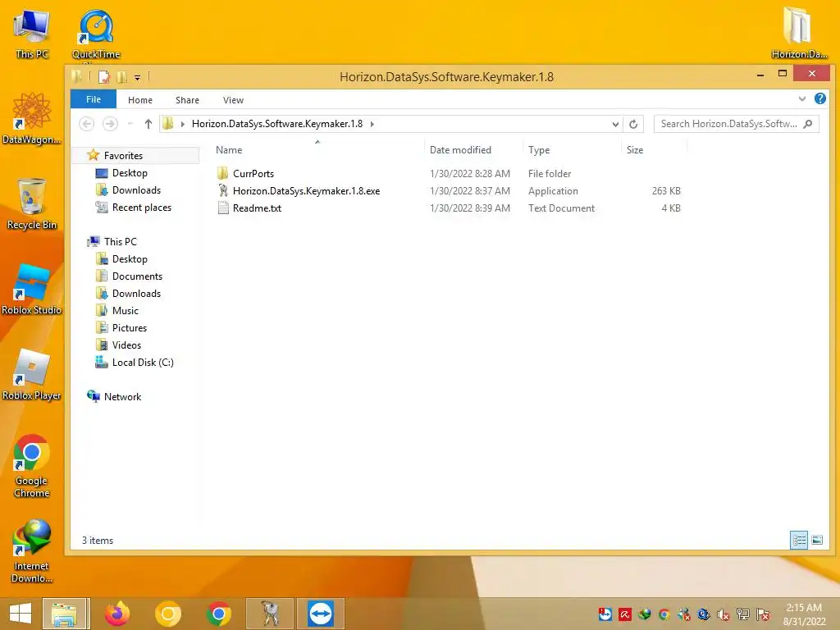Select Network in the navigation pane
840x630 pixels.
[x=122, y=397]
